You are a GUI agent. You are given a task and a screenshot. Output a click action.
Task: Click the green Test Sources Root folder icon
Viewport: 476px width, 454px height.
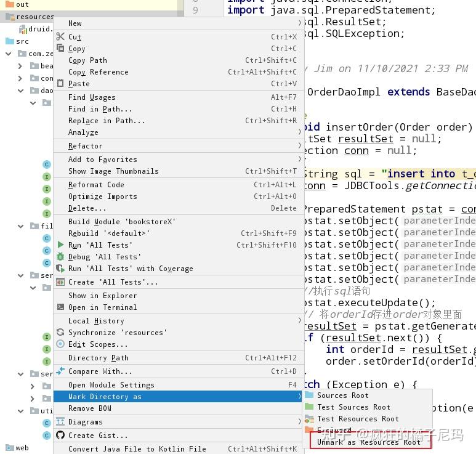coord(309,407)
